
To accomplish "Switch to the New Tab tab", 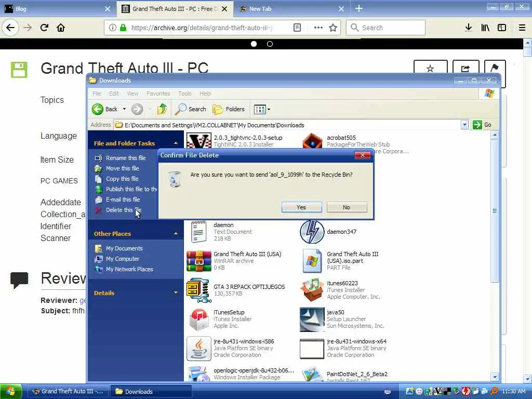I will click(x=292, y=9).
